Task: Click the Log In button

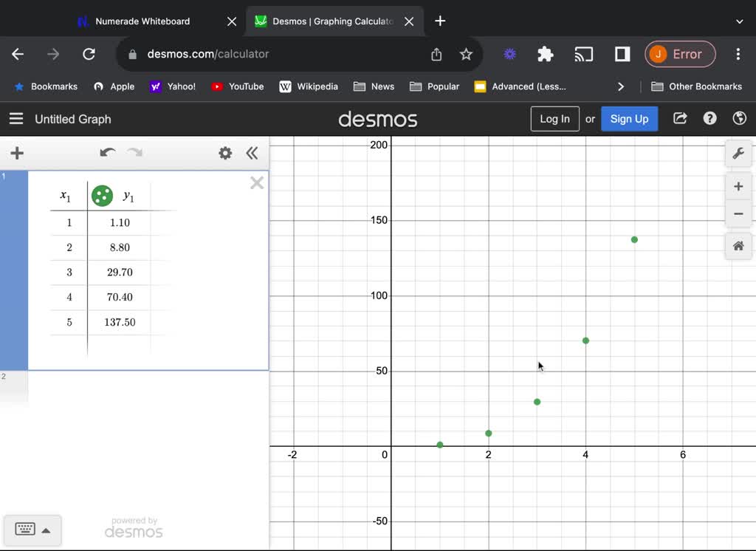Action: pos(554,118)
